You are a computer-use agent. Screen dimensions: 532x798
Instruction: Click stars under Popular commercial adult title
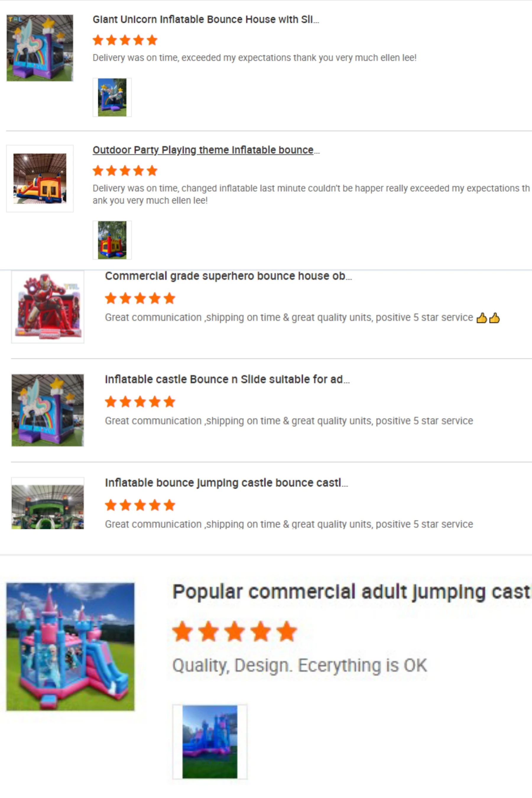(234, 631)
